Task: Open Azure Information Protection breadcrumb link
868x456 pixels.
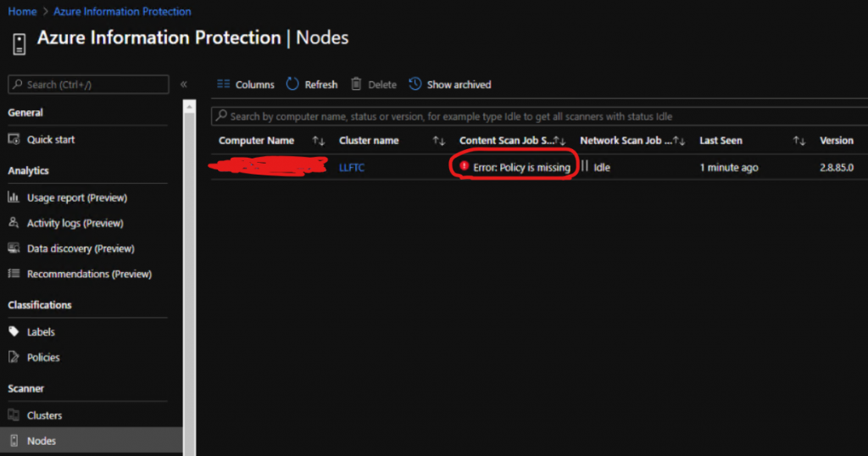Action: click(x=122, y=11)
